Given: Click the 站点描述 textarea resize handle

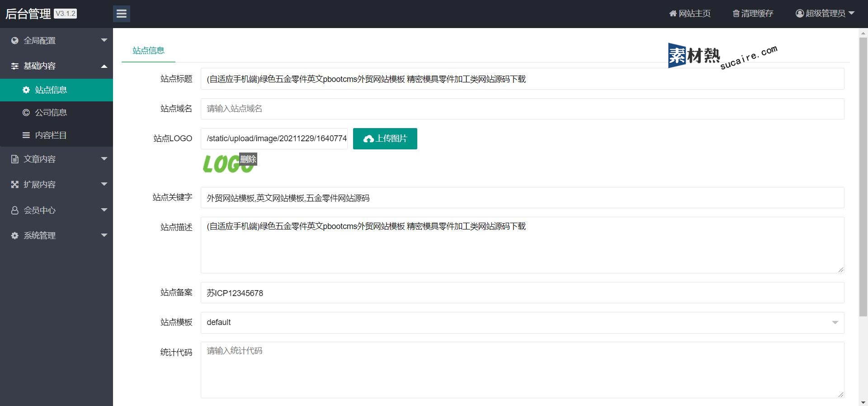Looking at the screenshot, I should tap(840, 269).
